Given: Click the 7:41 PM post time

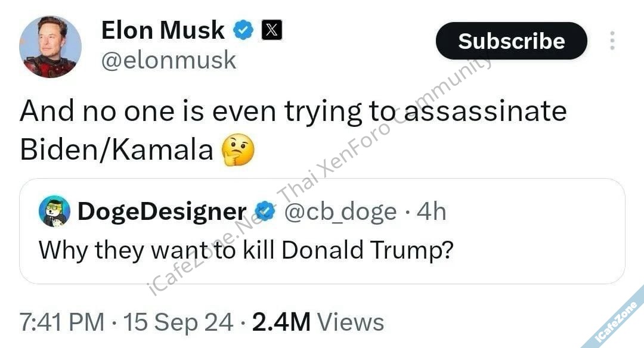Looking at the screenshot, I should (x=61, y=322).
